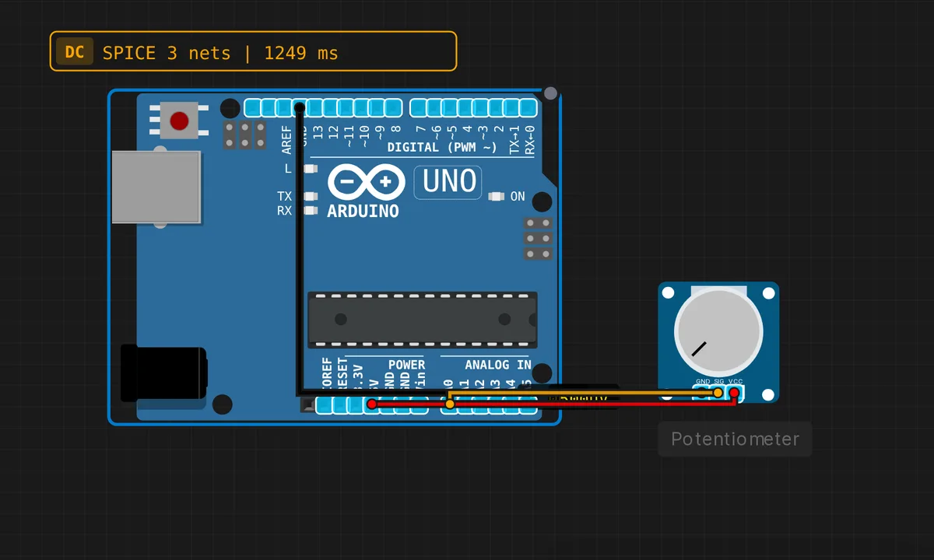Click digital pin ~3 on the header
Viewport: 934px width, 560px height.
click(481, 107)
